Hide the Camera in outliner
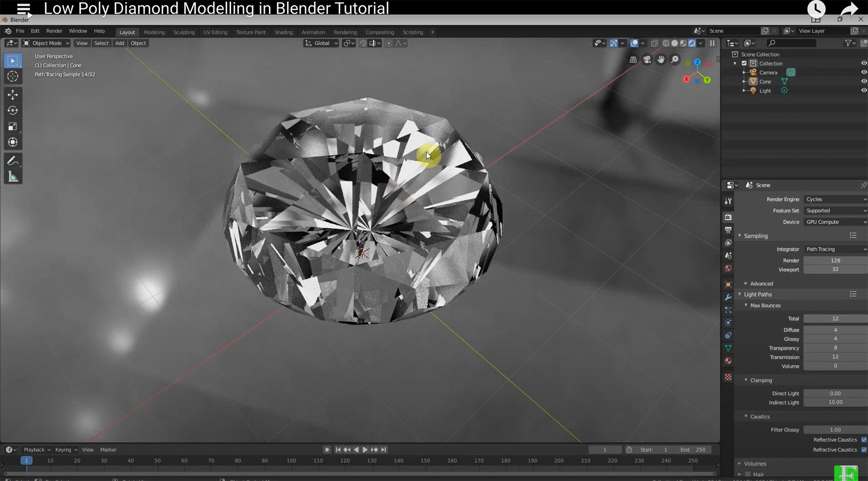The image size is (868, 481). tap(863, 72)
